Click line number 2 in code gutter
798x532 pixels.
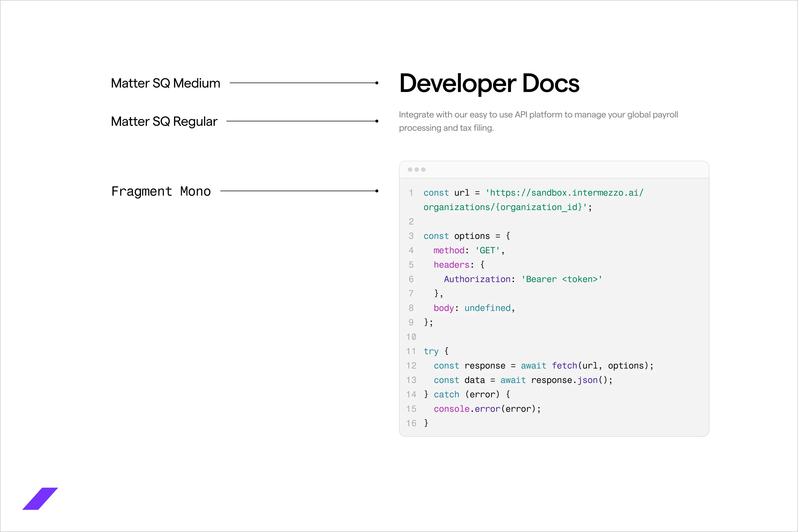(411, 222)
